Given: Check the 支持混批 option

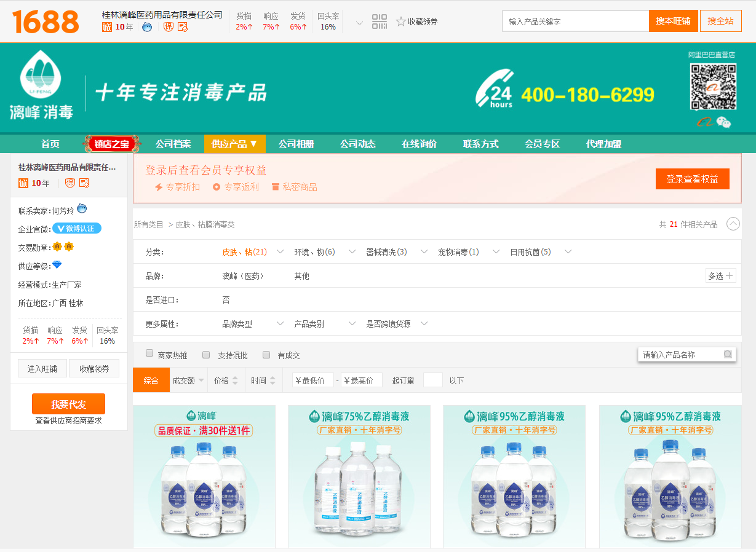Looking at the screenshot, I should tap(207, 354).
